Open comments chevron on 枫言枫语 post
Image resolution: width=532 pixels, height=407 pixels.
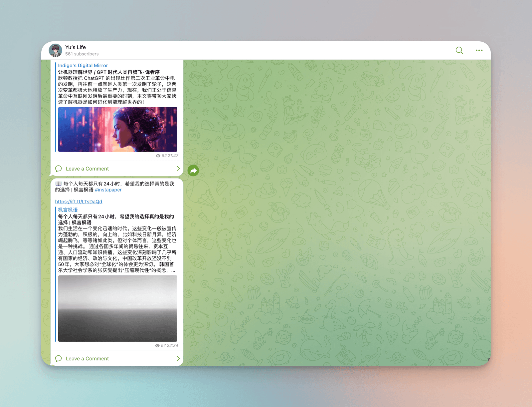178,358
